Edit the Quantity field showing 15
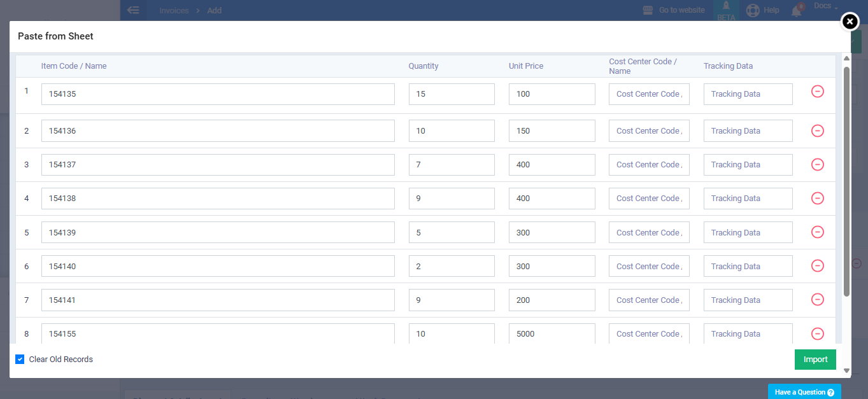This screenshot has height=399, width=868. tap(451, 94)
